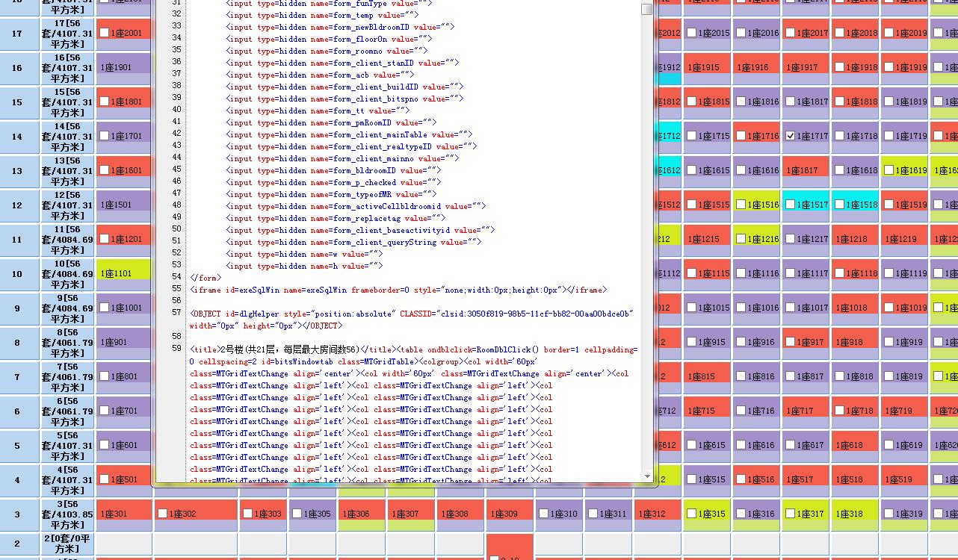Tick the checkbox for room 1座2015
958x560 pixels.
point(692,33)
